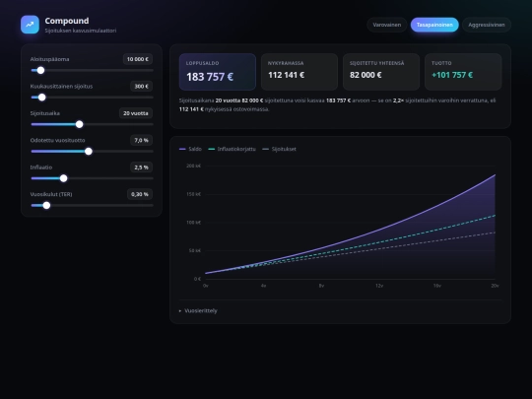Click the Sijoitusaika label
This screenshot has height=399, width=532.
(x=44, y=113)
